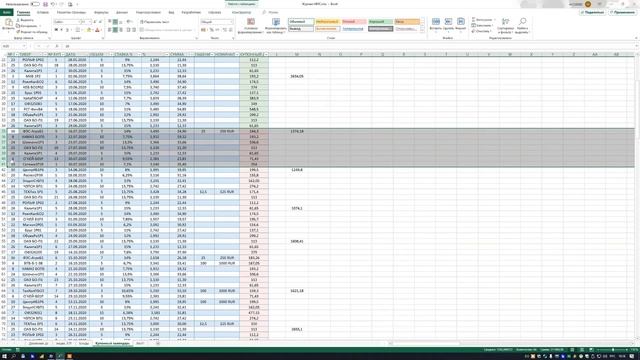This screenshot has height=360, width=640.
Task: Click the Align Left icon
Action: (x=110, y=30)
